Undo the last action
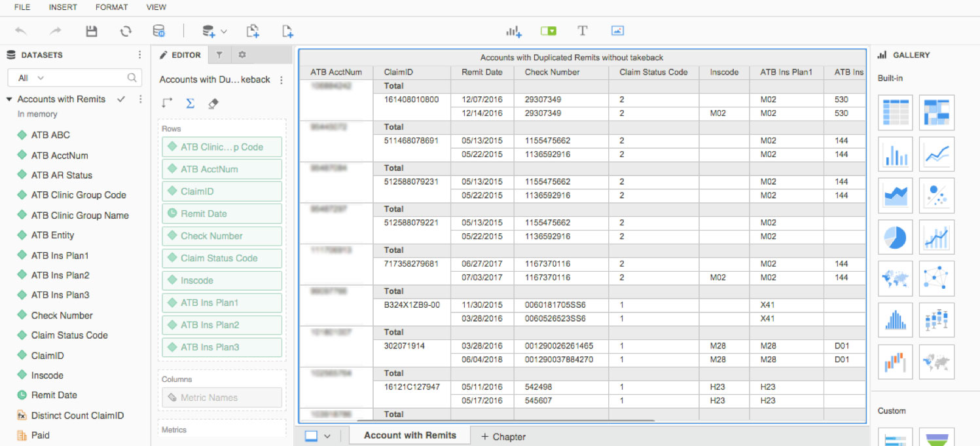 click(20, 31)
